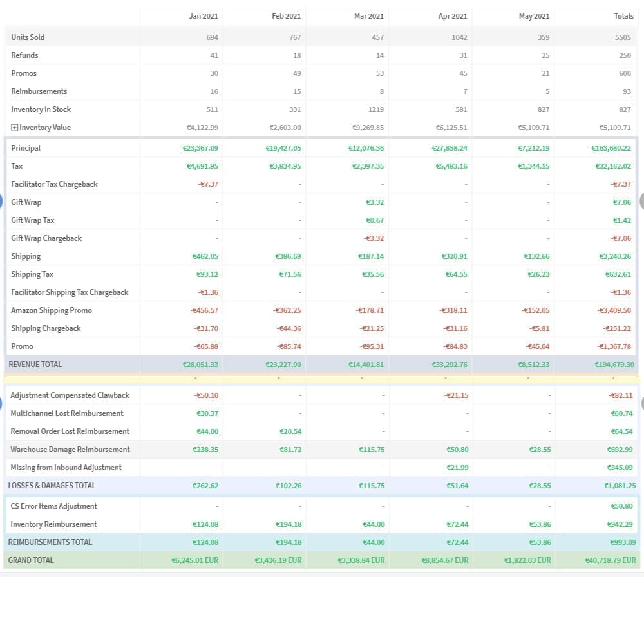
Task: Click Grand Total value for Feb 2021
Action: (x=278, y=560)
